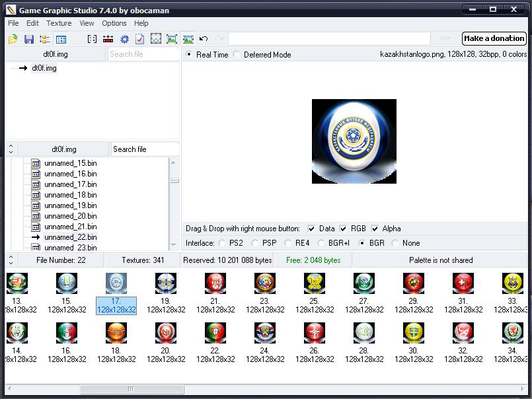The image size is (532, 399).
Task: Select texture thumbnail number 21
Action: [215, 283]
